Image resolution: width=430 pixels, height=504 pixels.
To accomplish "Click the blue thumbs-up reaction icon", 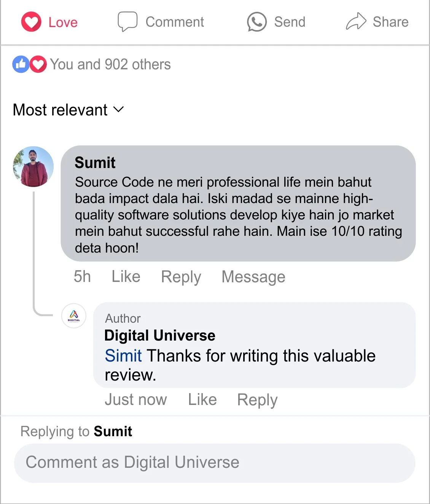I will tap(21, 64).
